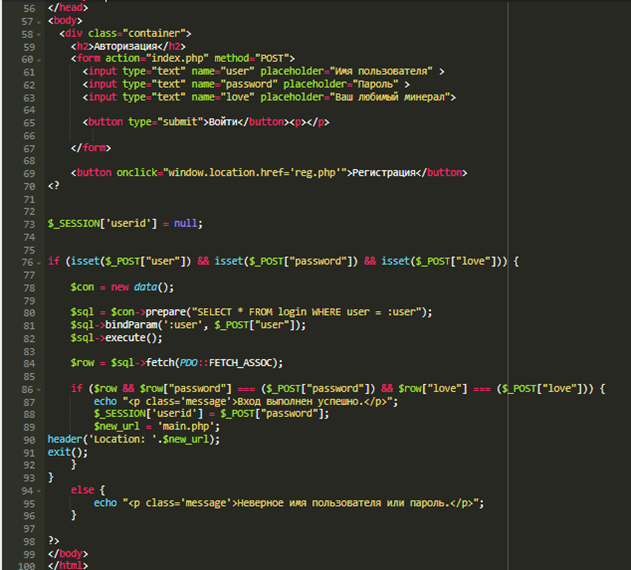Collapse the div container fold arrow at line 58
Viewport: 631px width, 570px height.
point(39,35)
